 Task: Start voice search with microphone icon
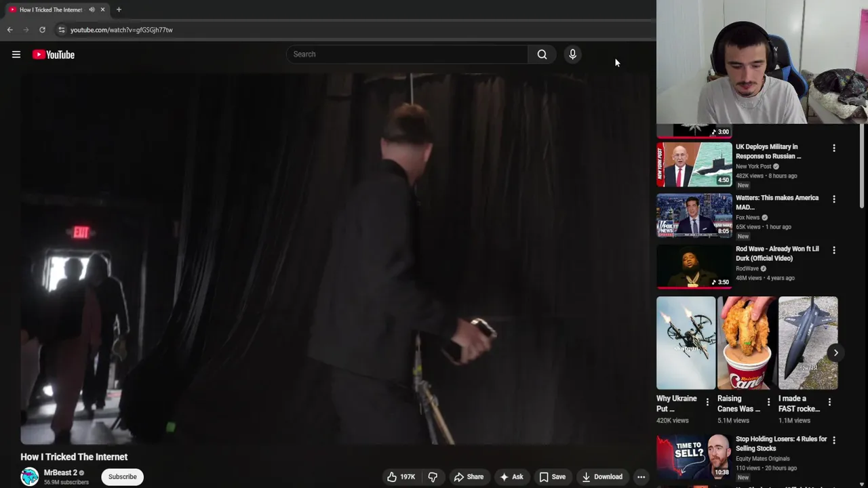[572, 54]
